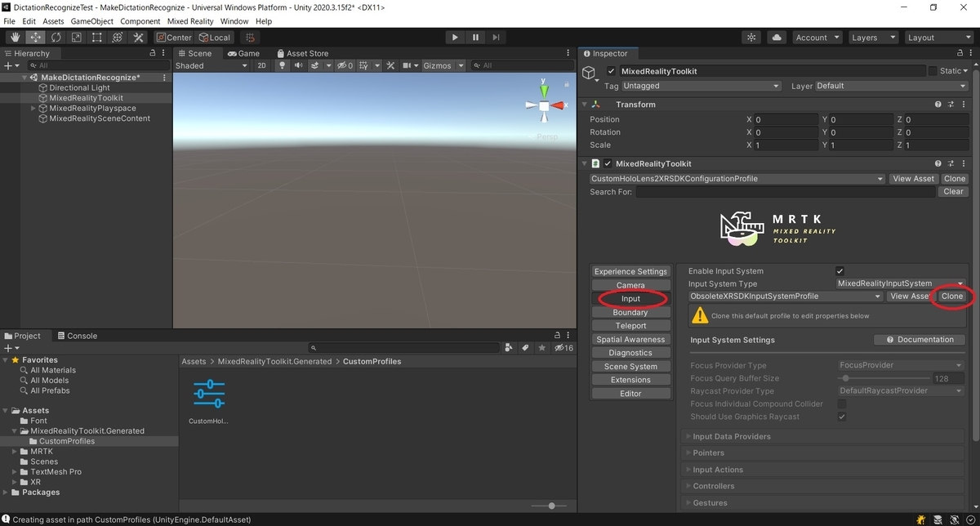
Task: Select the Rect tool
Action: [96, 38]
